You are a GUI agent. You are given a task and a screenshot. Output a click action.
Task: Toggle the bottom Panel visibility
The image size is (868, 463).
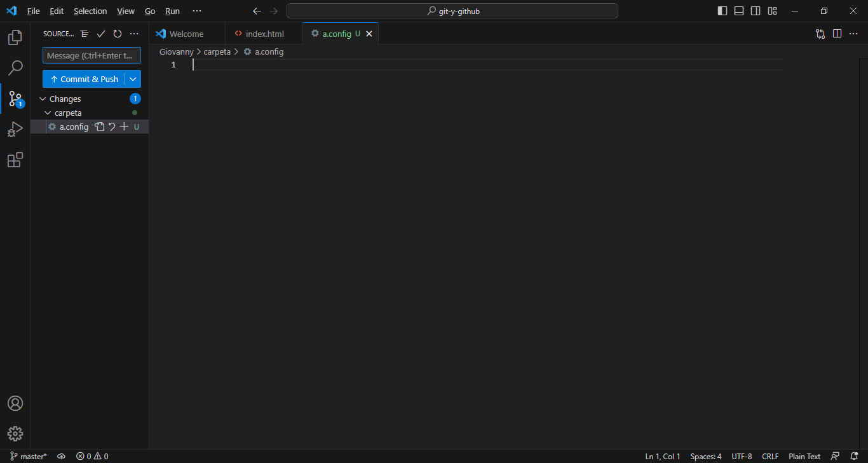[x=739, y=11]
